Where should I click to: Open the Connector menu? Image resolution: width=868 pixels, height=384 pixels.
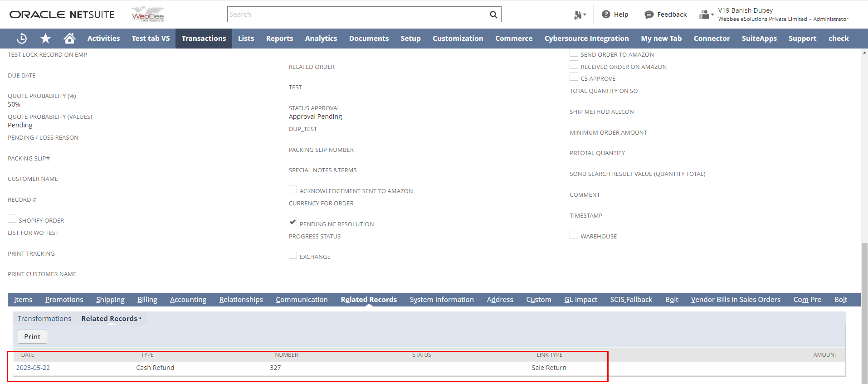(x=712, y=39)
